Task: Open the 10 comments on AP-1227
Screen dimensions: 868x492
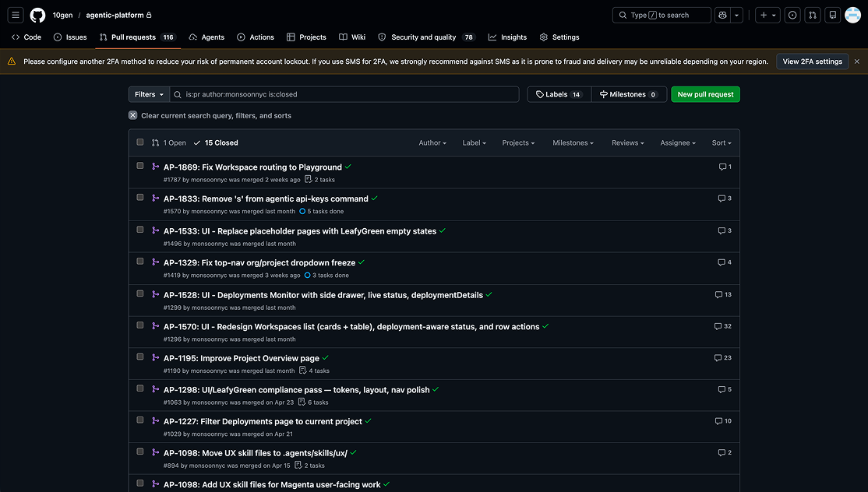Action: pos(723,420)
